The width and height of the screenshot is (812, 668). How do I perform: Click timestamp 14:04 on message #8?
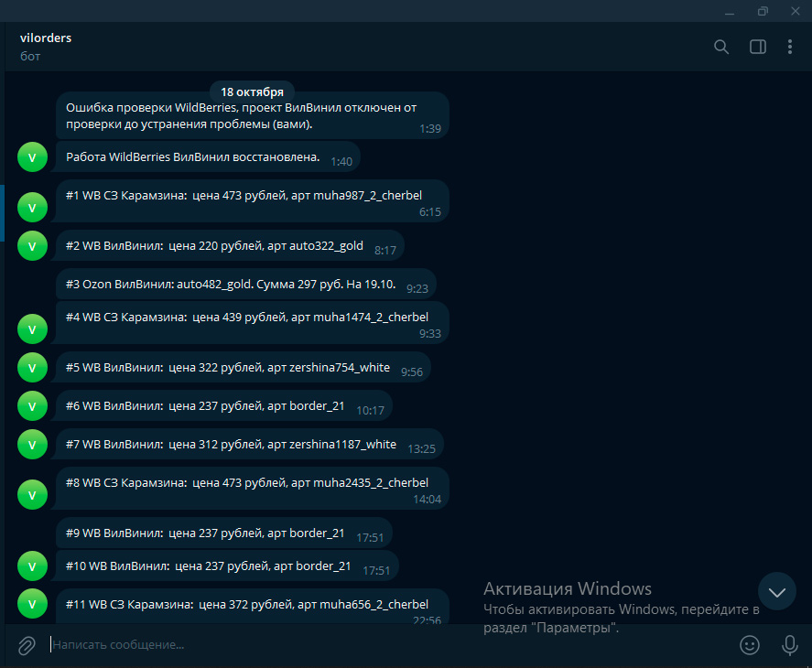pos(427,500)
